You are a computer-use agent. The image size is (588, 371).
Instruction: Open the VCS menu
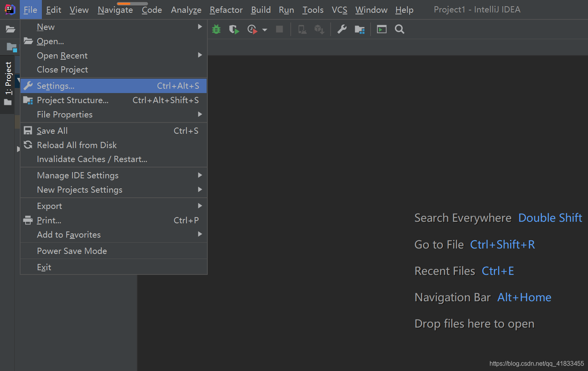click(x=340, y=10)
